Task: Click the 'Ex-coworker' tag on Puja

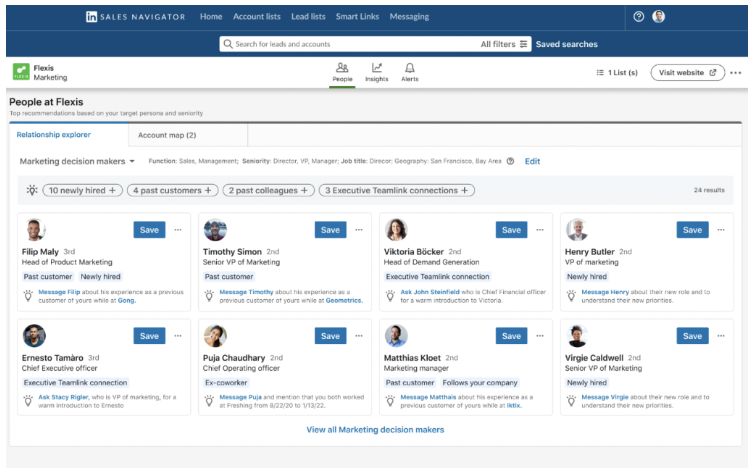Action: click(x=226, y=382)
